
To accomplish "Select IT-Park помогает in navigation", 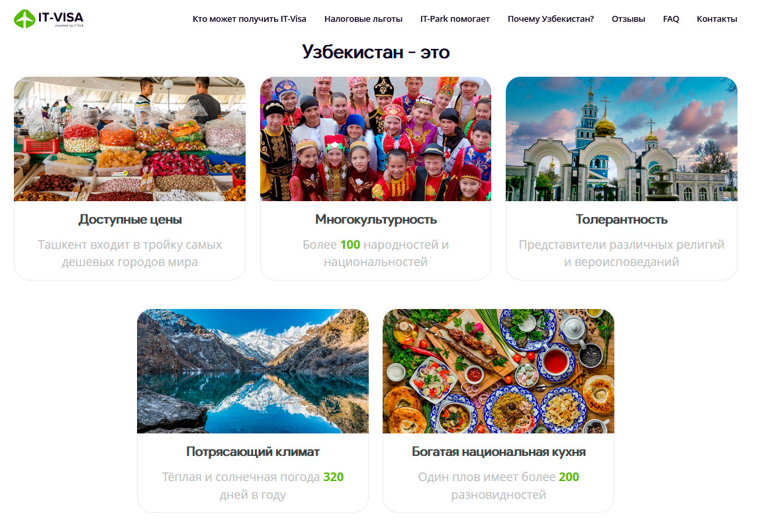I will click(455, 19).
